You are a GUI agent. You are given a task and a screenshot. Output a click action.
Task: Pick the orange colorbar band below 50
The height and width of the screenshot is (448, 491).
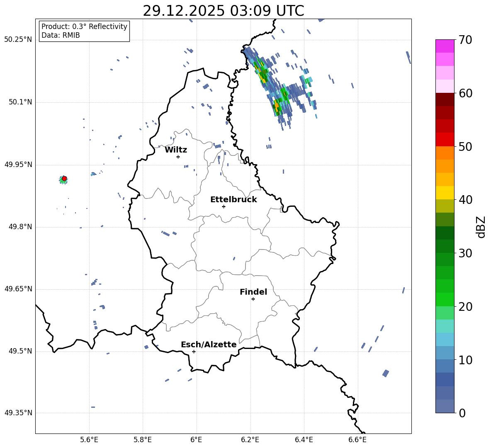click(x=445, y=153)
